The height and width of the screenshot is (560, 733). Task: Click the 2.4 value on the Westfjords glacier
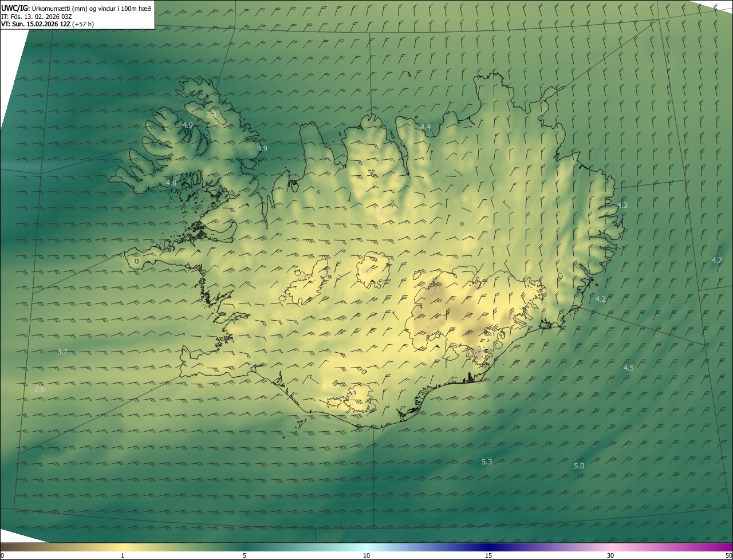[x=211, y=115]
